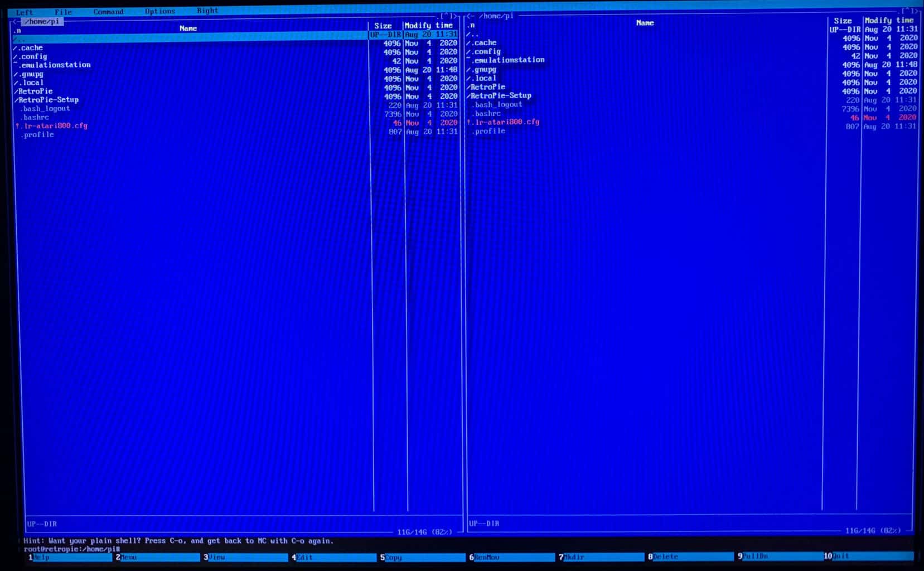Click the 6 RenMov function key button
Image resolution: width=924 pixels, height=571 pixels.
[512, 557]
